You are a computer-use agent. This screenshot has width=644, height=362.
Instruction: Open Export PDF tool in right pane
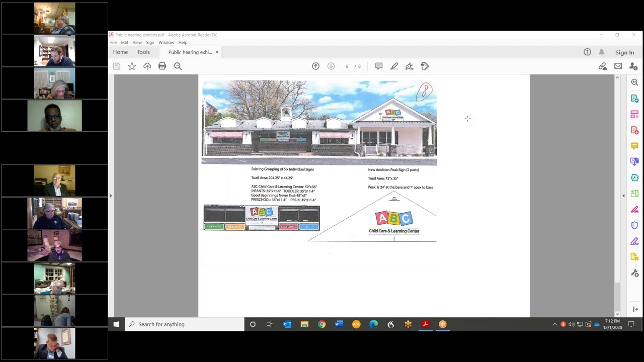tap(635, 99)
